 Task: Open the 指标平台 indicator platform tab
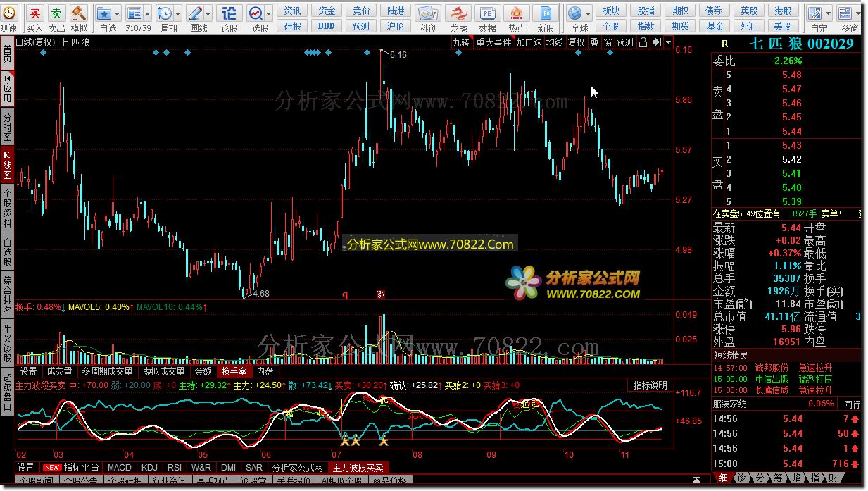(72, 468)
